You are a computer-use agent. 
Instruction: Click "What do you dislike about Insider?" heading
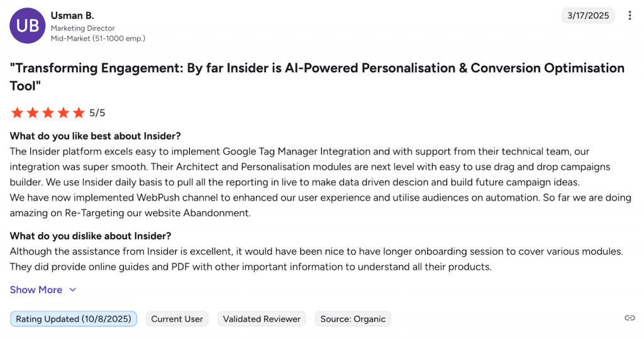point(91,236)
